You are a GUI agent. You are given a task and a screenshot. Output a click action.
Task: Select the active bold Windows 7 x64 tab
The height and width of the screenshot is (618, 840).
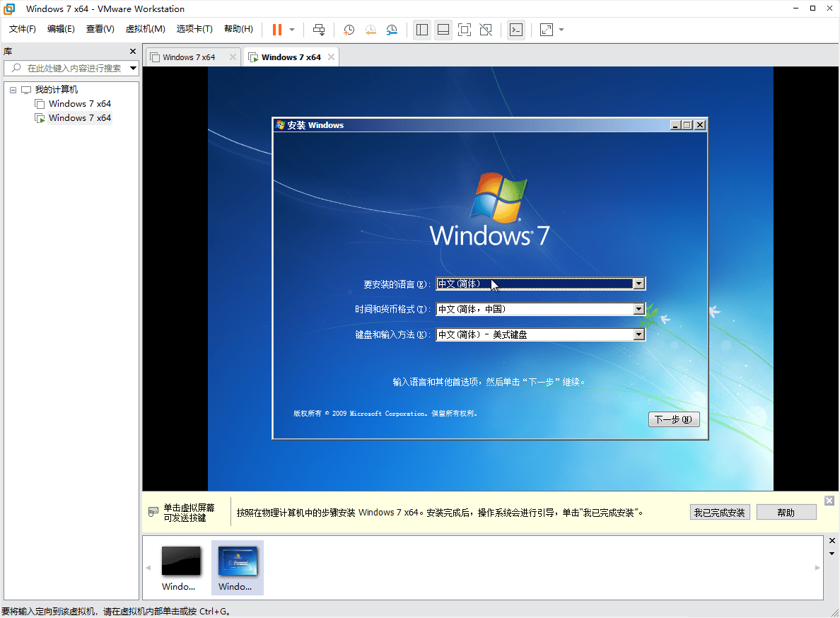click(291, 57)
